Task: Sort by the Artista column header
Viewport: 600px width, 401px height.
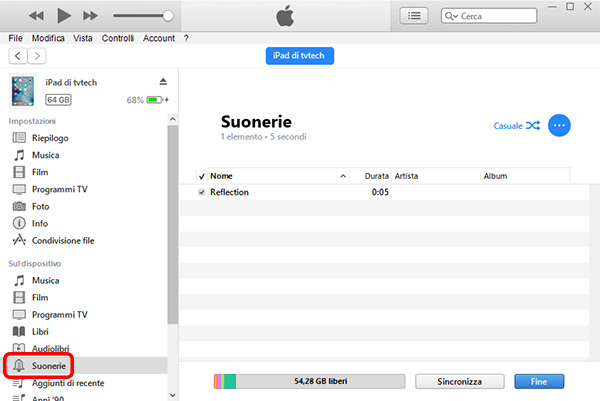Action: (436, 176)
